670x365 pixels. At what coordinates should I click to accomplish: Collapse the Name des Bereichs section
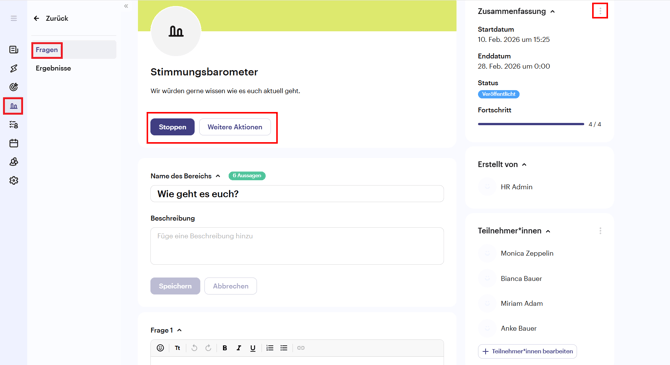(218, 176)
